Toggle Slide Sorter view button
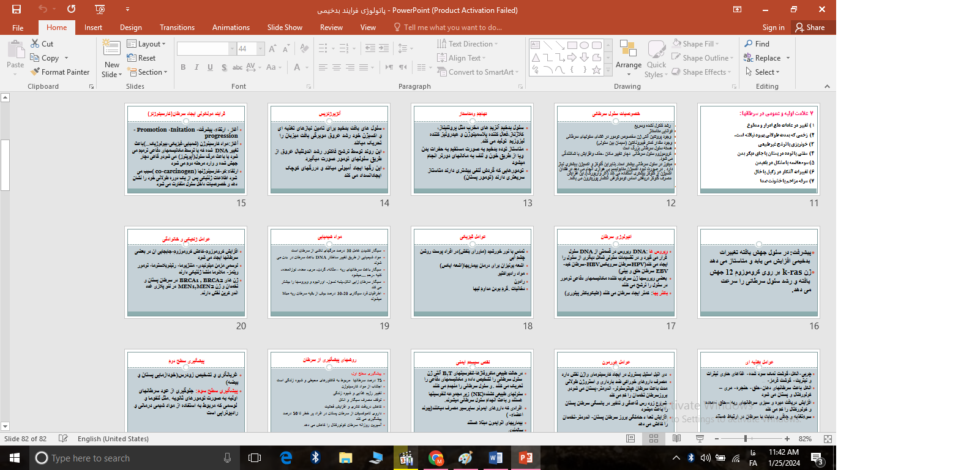 [654, 439]
